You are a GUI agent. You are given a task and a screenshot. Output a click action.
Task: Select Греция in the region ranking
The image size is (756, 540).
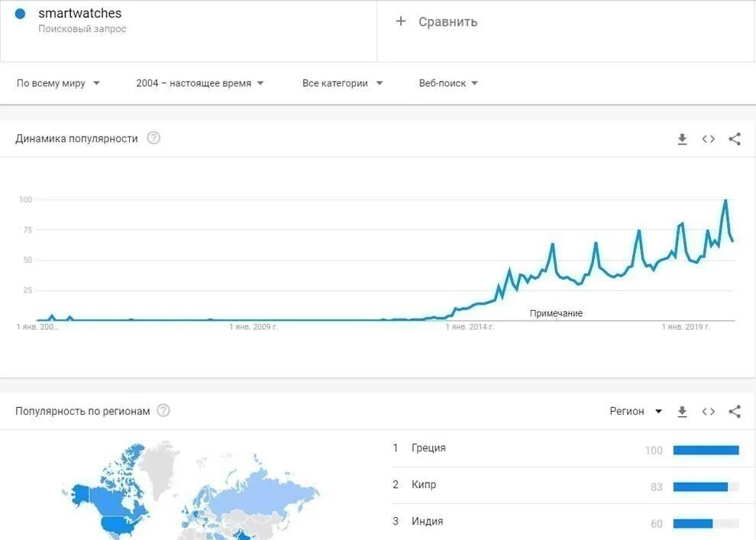tap(428, 448)
